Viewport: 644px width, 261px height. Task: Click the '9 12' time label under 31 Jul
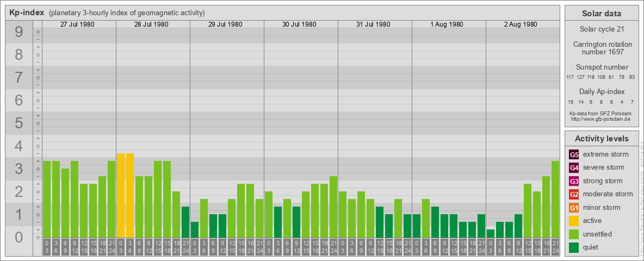click(370, 247)
